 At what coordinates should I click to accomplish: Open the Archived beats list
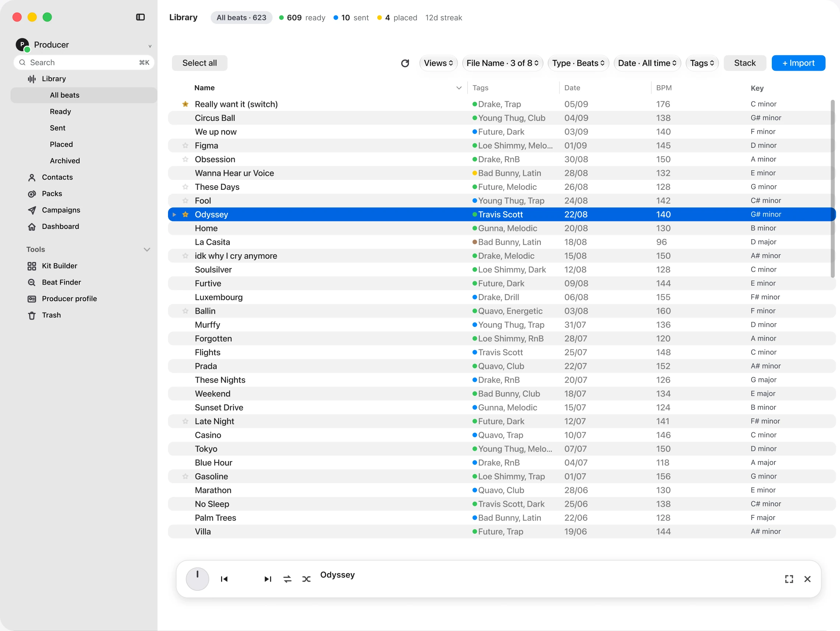tap(64, 161)
